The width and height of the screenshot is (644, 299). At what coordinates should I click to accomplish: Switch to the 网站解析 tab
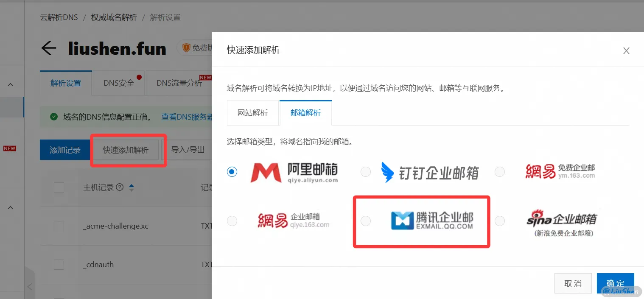pos(253,112)
